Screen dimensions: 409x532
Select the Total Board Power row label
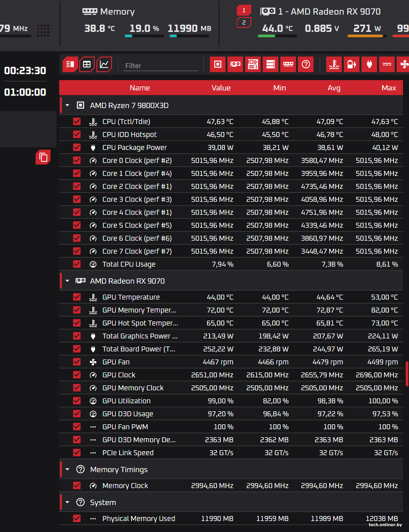click(x=139, y=349)
